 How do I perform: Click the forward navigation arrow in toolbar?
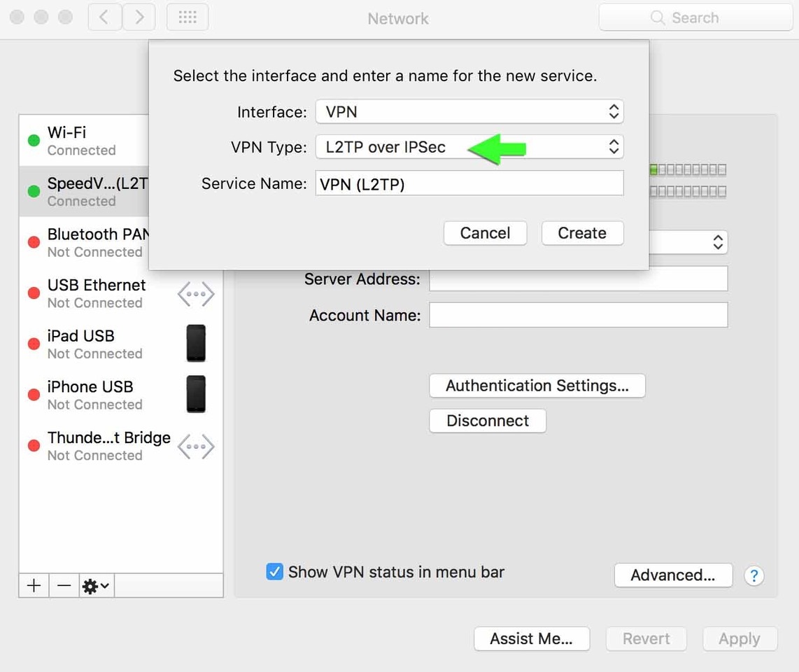[139, 18]
